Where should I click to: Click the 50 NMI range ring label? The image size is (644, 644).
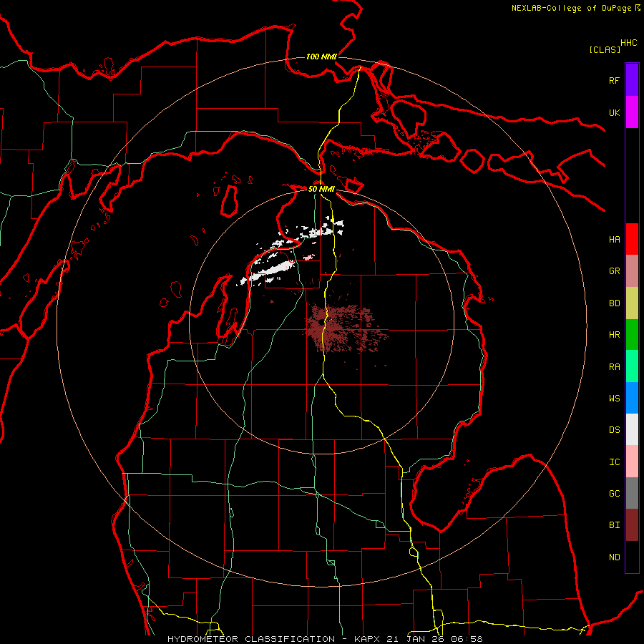coord(321,189)
